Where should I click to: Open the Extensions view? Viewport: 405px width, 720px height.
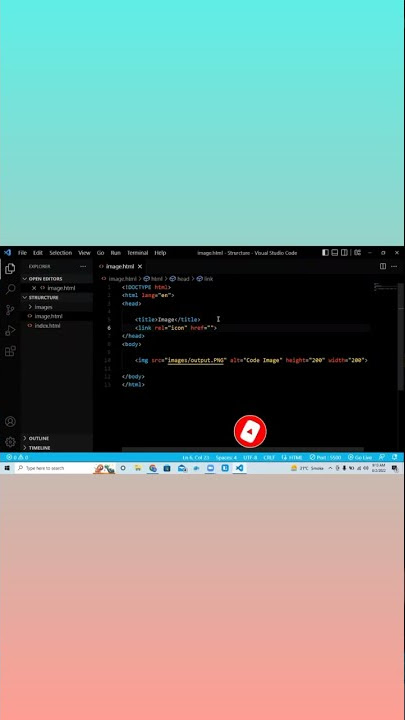(10, 351)
